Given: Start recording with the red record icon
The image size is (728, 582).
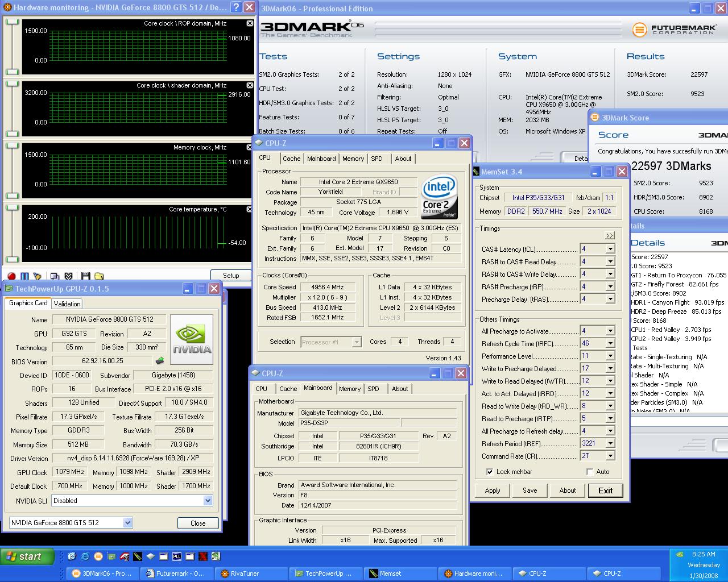Looking at the screenshot, I should (x=11, y=276).
